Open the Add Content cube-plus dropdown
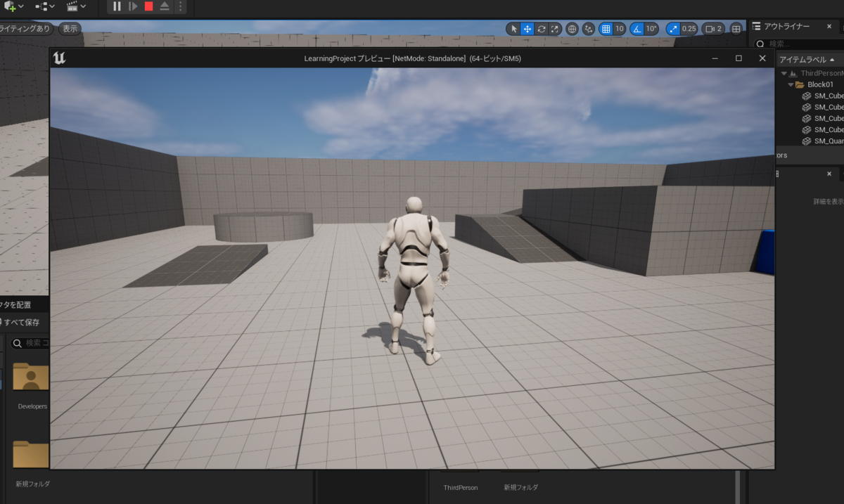 click(13, 6)
